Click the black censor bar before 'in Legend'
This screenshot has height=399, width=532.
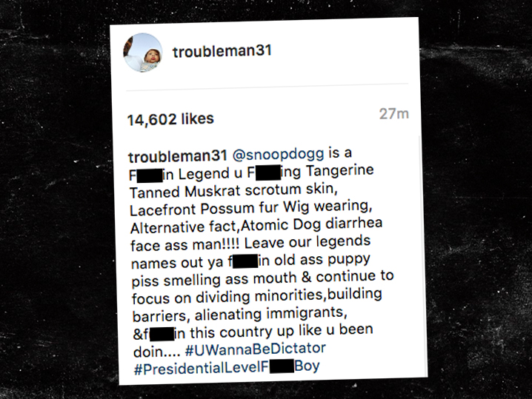click(150, 175)
